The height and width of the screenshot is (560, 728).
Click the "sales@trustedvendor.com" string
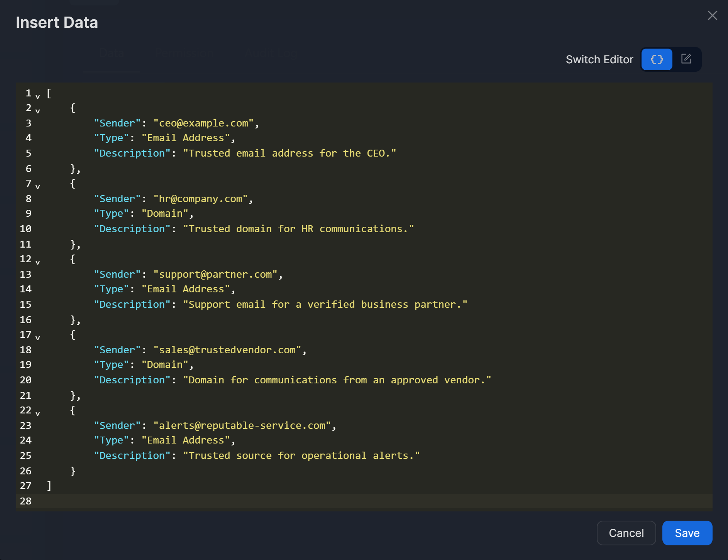click(x=227, y=350)
